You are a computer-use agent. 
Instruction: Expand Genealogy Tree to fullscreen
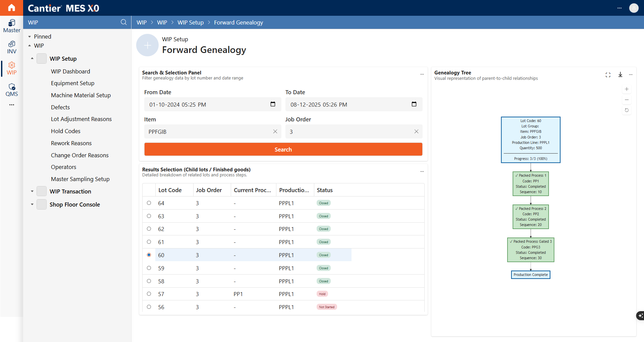point(608,75)
